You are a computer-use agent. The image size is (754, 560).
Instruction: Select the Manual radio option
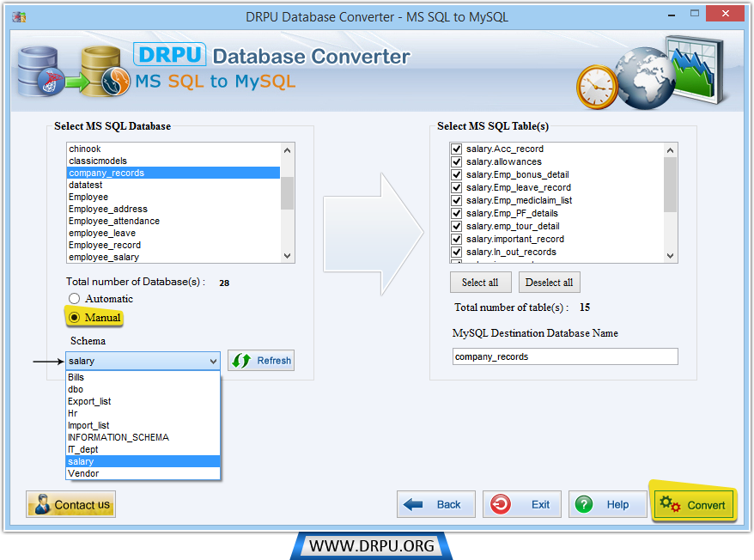click(x=74, y=318)
